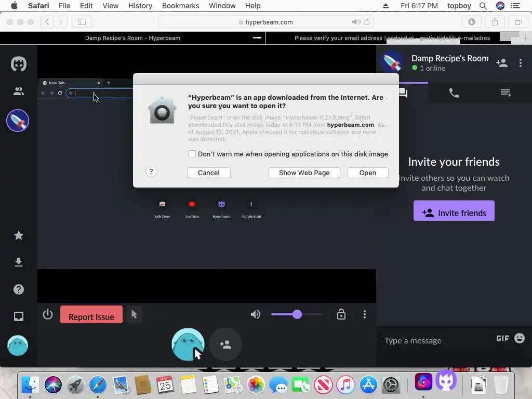Click the YouTube shortcut in streamed browser
Viewport: 532px width, 399px height.
192,209
